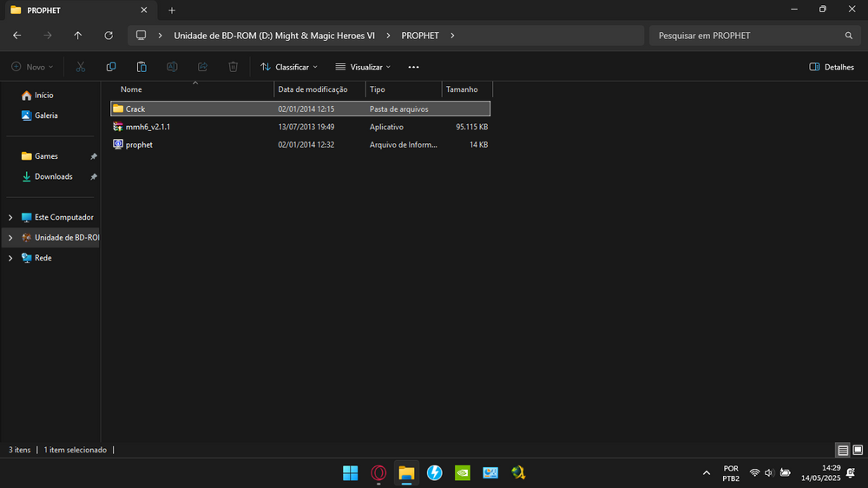Open the Windows Start menu

click(351, 473)
